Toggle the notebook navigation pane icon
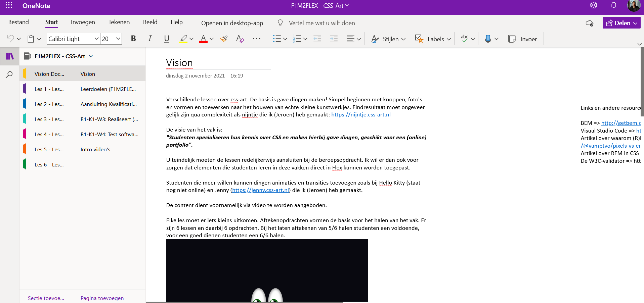Image resolution: width=644 pixels, height=303 pixels. click(x=10, y=56)
